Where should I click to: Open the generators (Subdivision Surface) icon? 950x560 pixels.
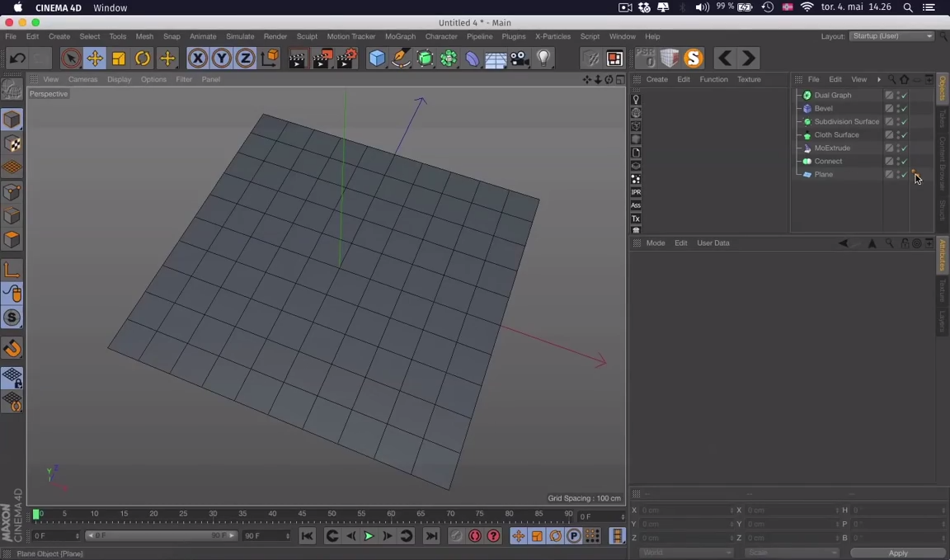425,59
